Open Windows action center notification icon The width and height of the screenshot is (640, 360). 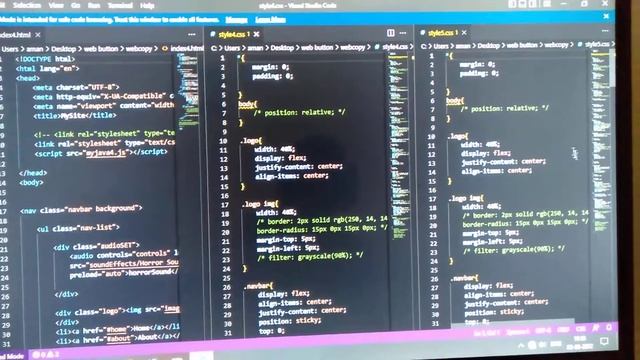coord(604,340)
